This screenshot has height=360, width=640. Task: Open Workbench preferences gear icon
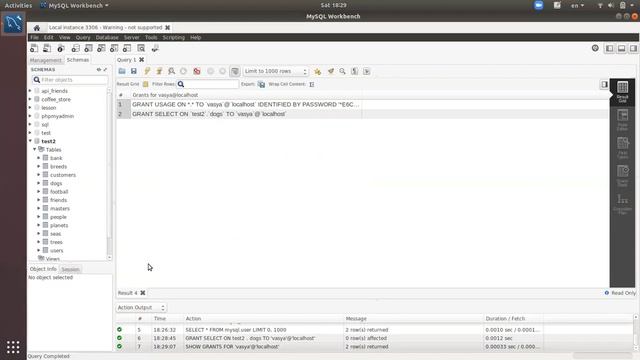595,48
